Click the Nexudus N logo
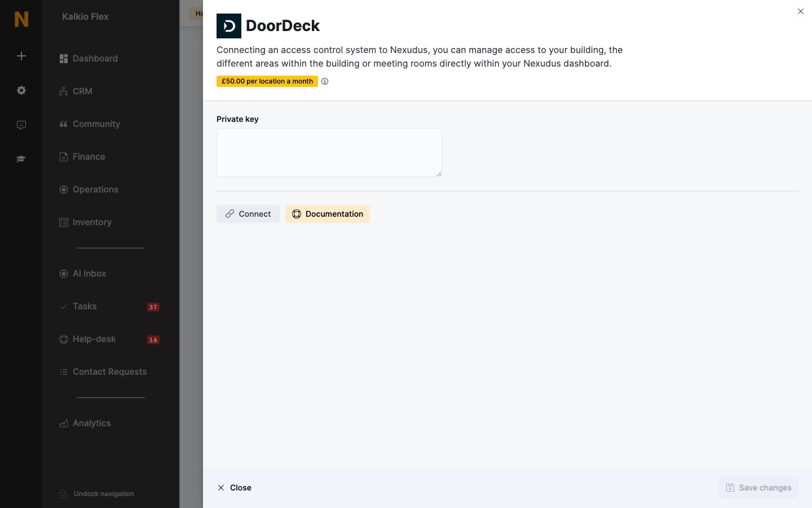Screen dimensions: 812x508 [x=21, y=19]
